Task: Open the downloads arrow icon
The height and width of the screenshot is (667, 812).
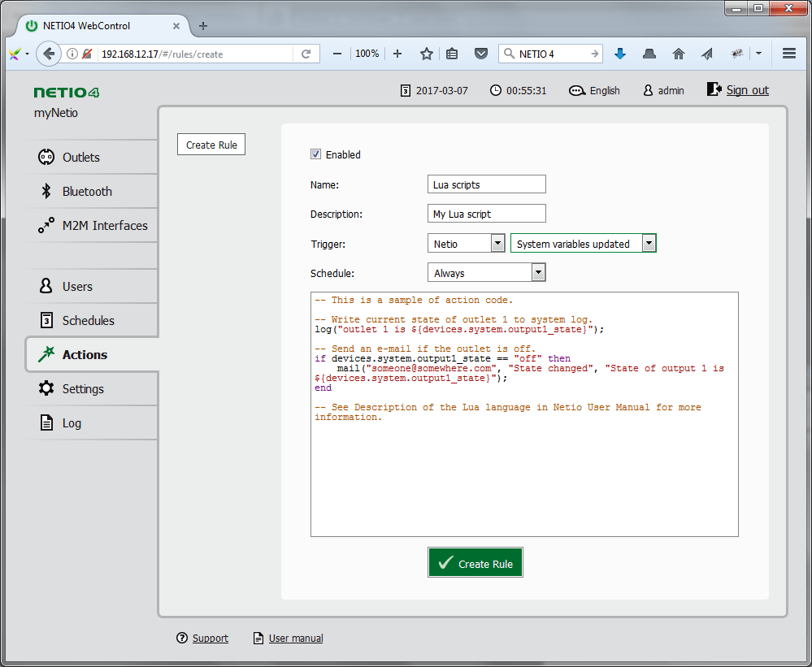Action: [x=620, y=54]
